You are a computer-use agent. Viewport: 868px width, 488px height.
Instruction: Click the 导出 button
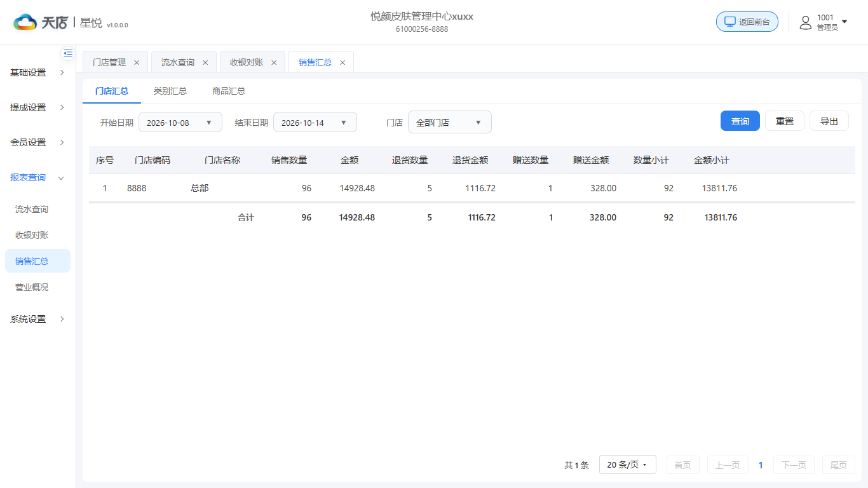829,121
